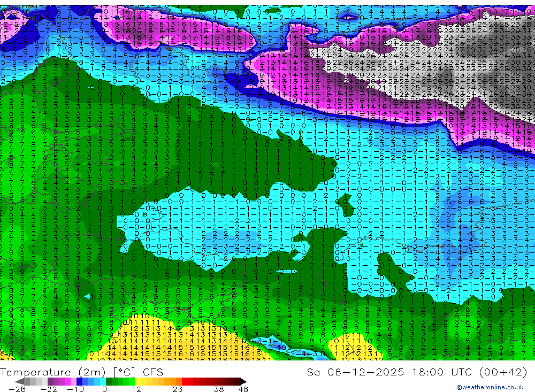Click the '48' legend label

point(243,389)
